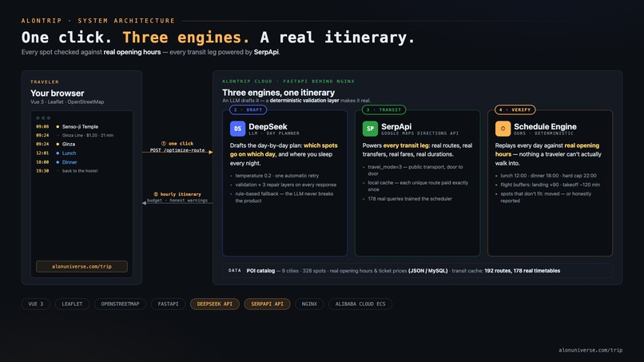Click the SerpApi SP logo icon

[x=370, y=129]
